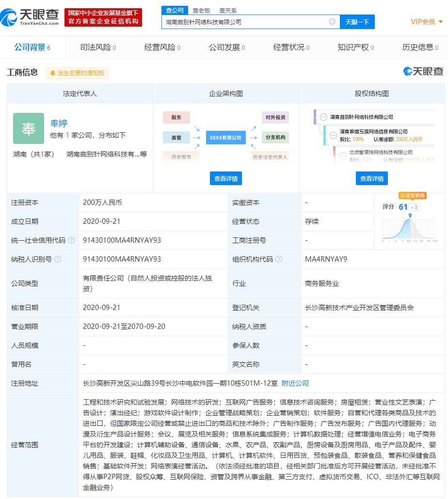Open the 公司背景 tab
The image size is (448, 499).
coord(32,47)
